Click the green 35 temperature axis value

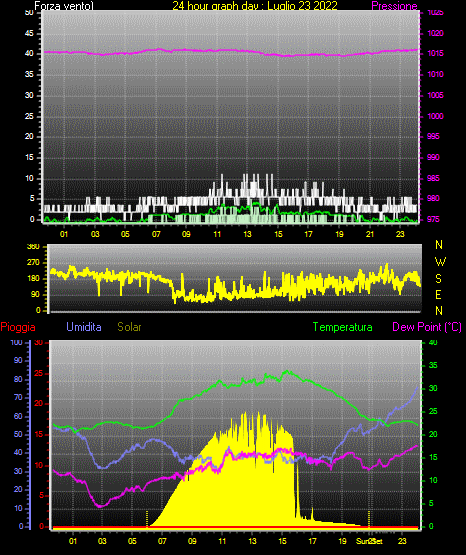(x=433, y=365)
